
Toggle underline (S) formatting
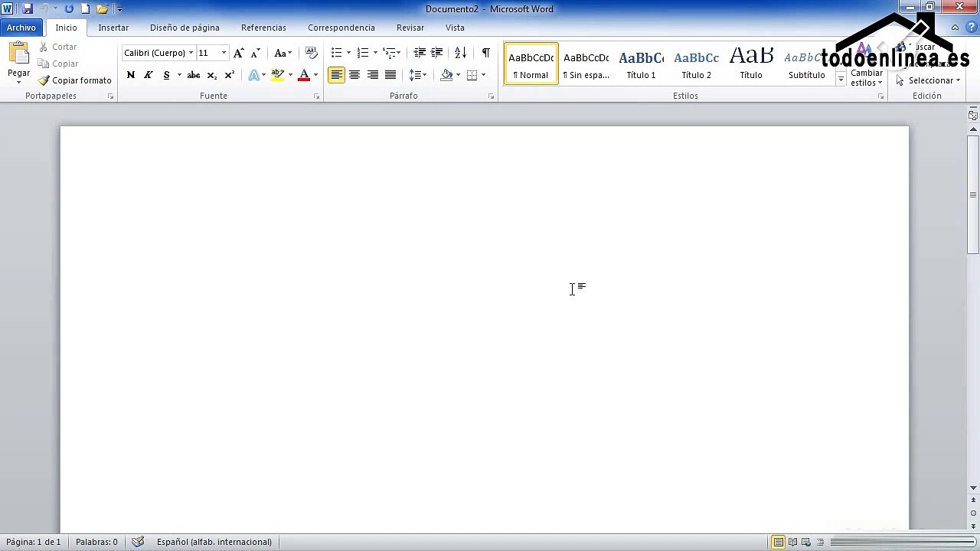[x=166, y=75]
